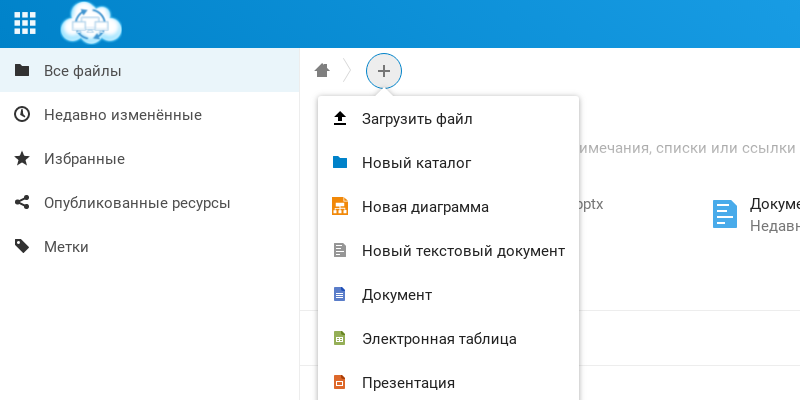The width and height of the screenshot is (800, 400).
Task: Click the cloud logo in header
Action: (91, 23)
